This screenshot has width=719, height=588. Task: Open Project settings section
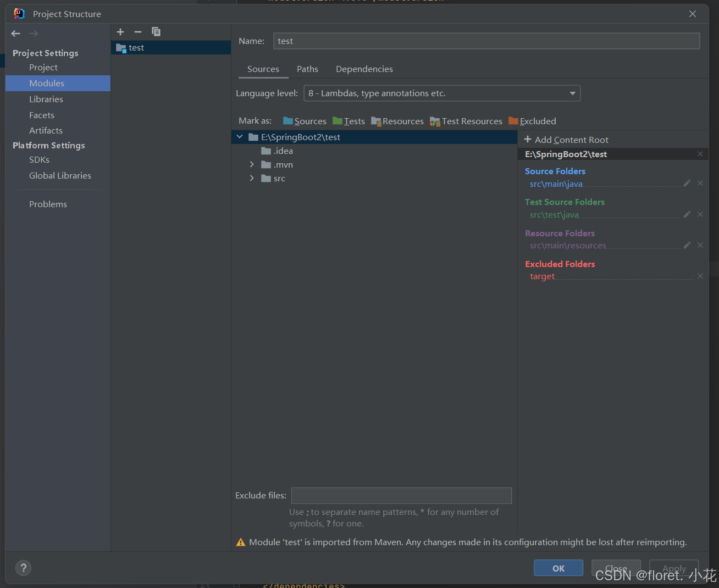tap(43, 67)
